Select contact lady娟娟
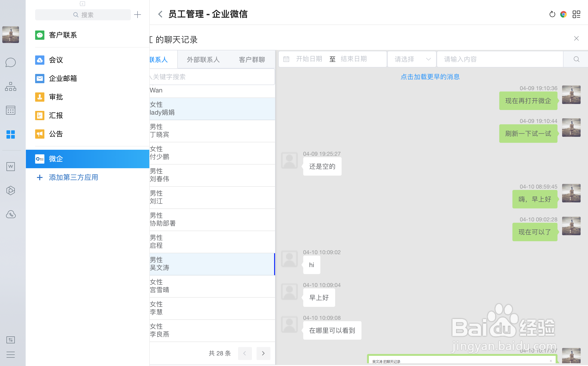Viewport: 588px width, 366px height. click(x=212, y=109)
